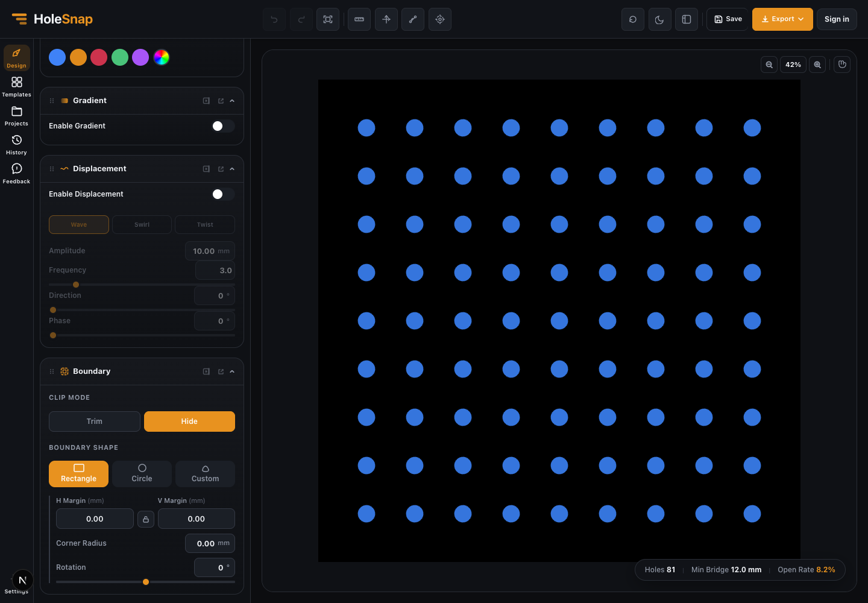The height and width of the screenshot is (603, 868).
Task: Select the Wave displacement type
Action: click(x=79, y=224)
